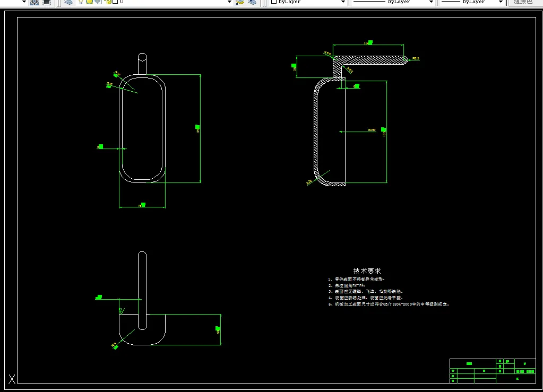Image resolution: width=543 pixels, height=392 pixels.
Task: Click the title block table
Action: point(493,371)
